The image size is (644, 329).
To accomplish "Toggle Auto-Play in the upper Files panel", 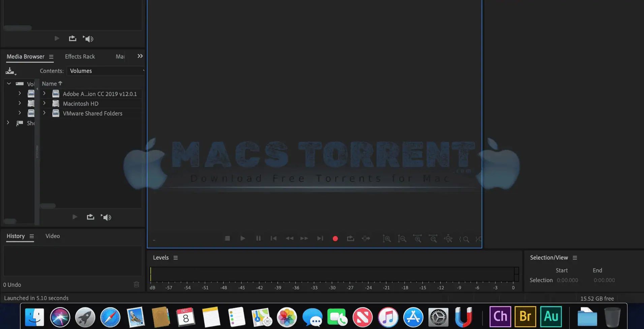I will pos(88,39).
